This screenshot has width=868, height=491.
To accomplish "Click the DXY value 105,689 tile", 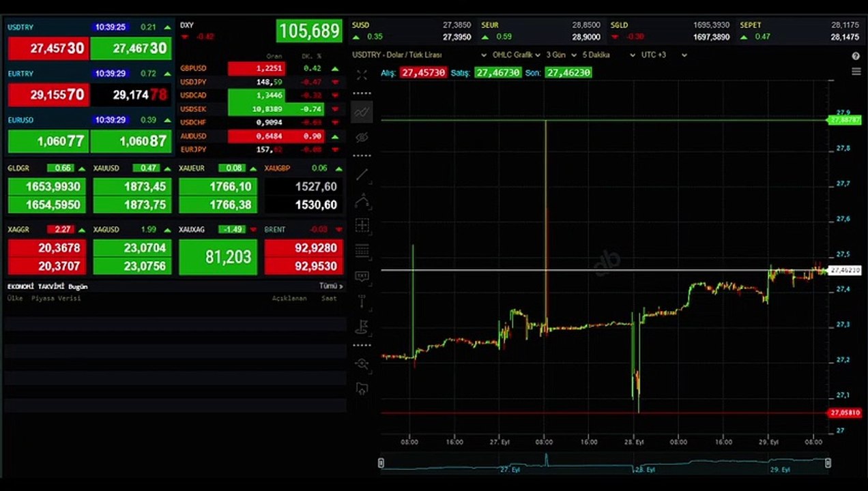I will pos(309,31).
